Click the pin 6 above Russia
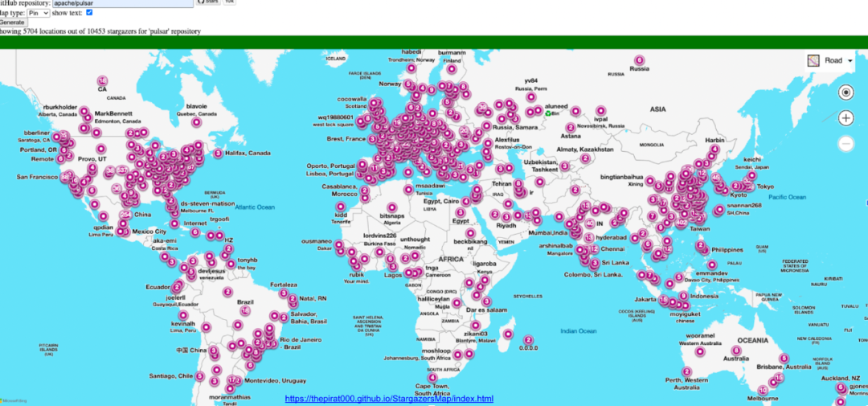Viewport: 868px width, 406px height. (640, 59)
